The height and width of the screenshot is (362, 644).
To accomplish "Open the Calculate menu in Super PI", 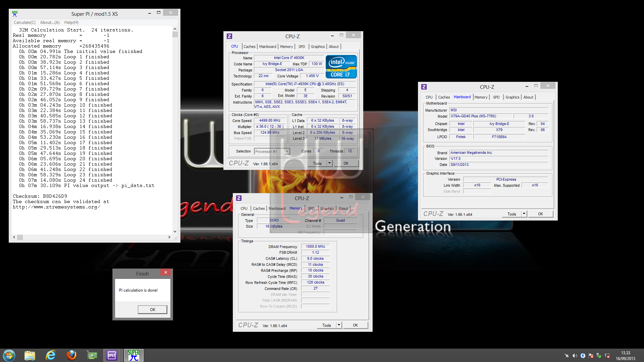I will [x=24, y=22].
